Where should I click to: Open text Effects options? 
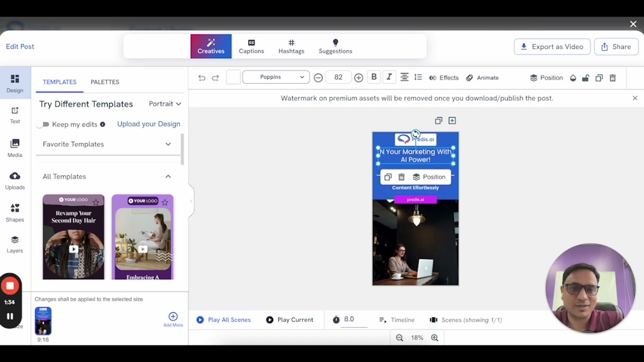[444, 77]
